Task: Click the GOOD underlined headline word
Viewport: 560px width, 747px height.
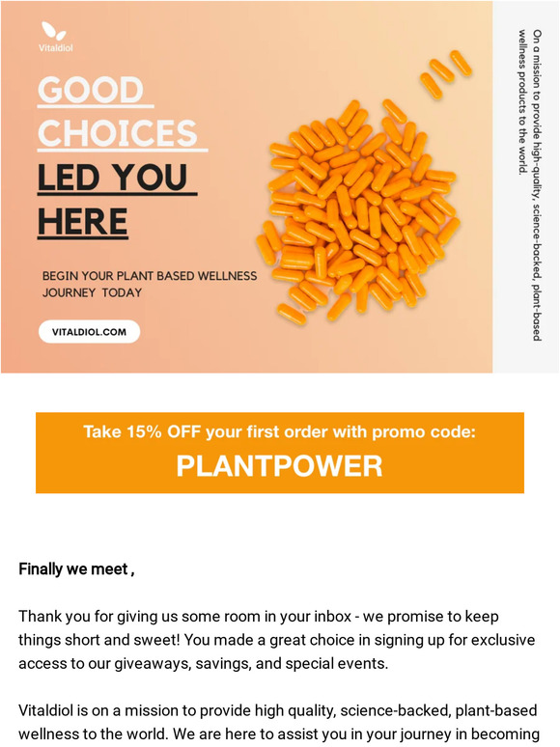Action: click(x=91, y=90)
